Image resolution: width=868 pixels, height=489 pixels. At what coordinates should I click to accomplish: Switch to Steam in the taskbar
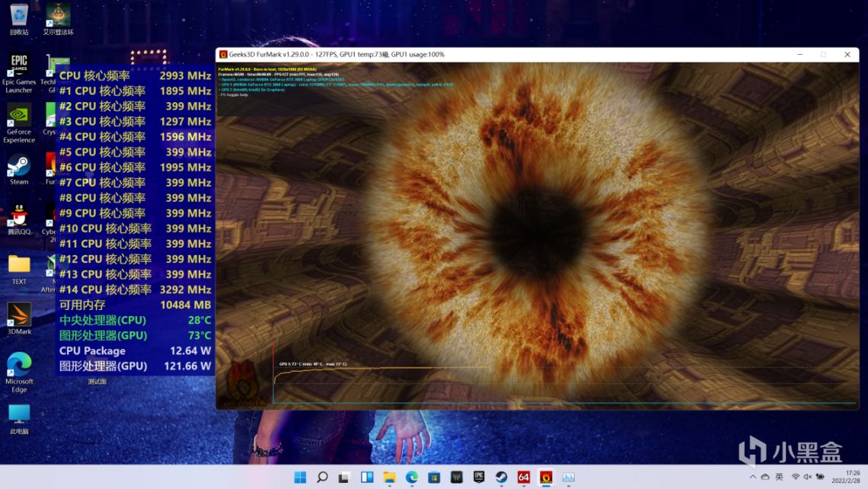pyautogui.click(x=501, y=478)
